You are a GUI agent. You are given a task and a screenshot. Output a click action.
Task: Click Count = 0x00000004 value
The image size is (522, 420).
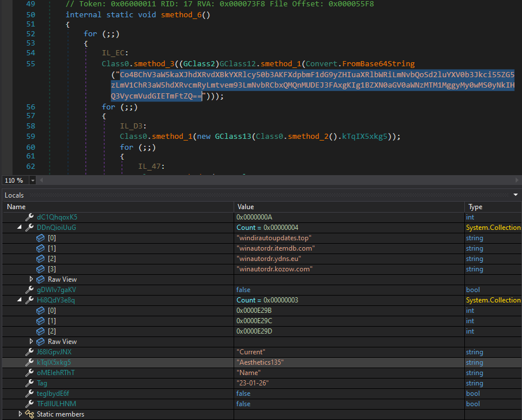(267, 228)
